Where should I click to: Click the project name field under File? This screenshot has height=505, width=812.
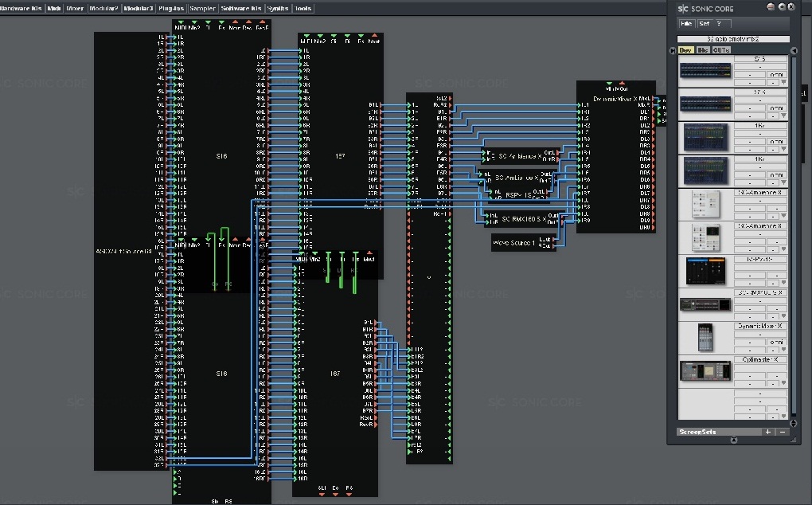[732, 39]
